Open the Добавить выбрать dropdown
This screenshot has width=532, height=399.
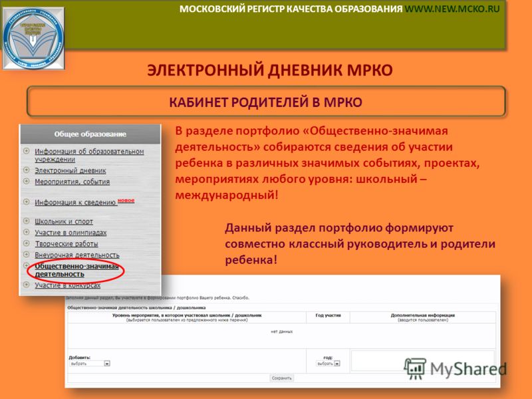tap(90, 363)
